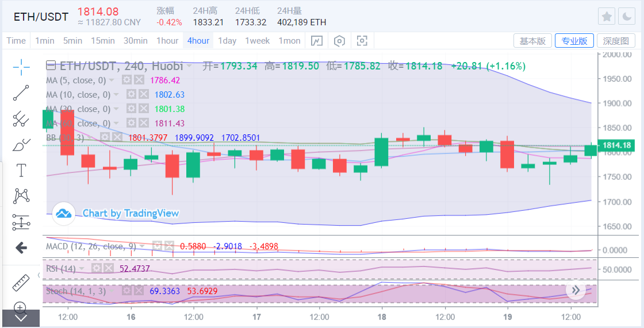Switch to 1day interval
The height and width of the screenshot is (328, 644).
(227, 41)
